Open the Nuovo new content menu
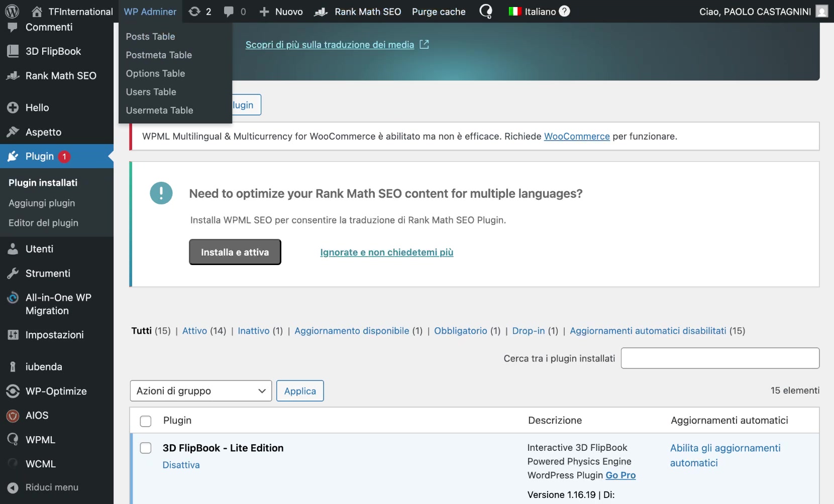 281,12
